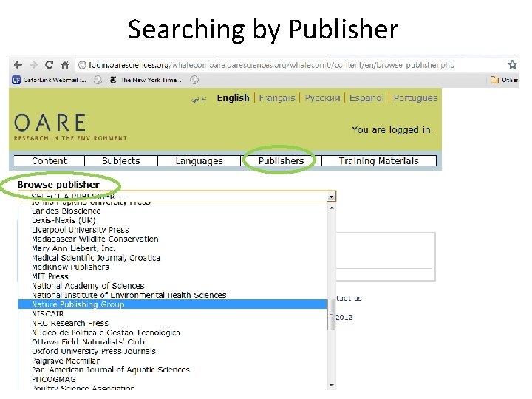Choose MedKnow Publishers
This screenshot has width=532, height=399.
172,267
